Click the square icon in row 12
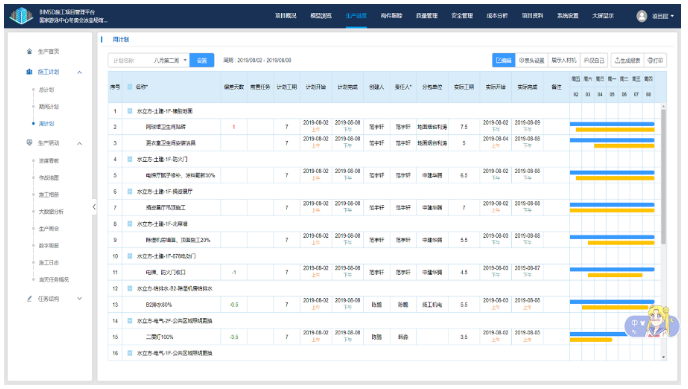Screen dimensions: 688x389 point(130,289)
